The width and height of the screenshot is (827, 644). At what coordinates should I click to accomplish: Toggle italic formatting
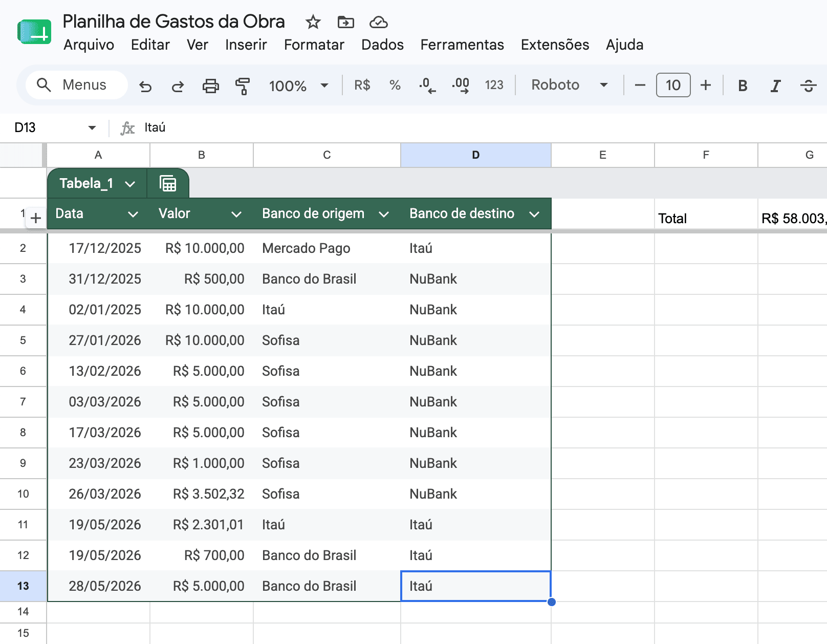click(775, 85)
